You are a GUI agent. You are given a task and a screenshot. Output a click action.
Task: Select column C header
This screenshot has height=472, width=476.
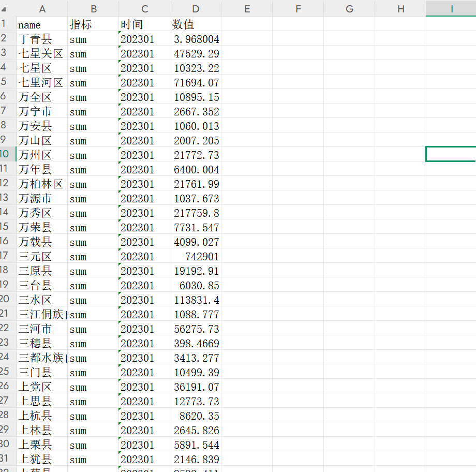point(144,8)
